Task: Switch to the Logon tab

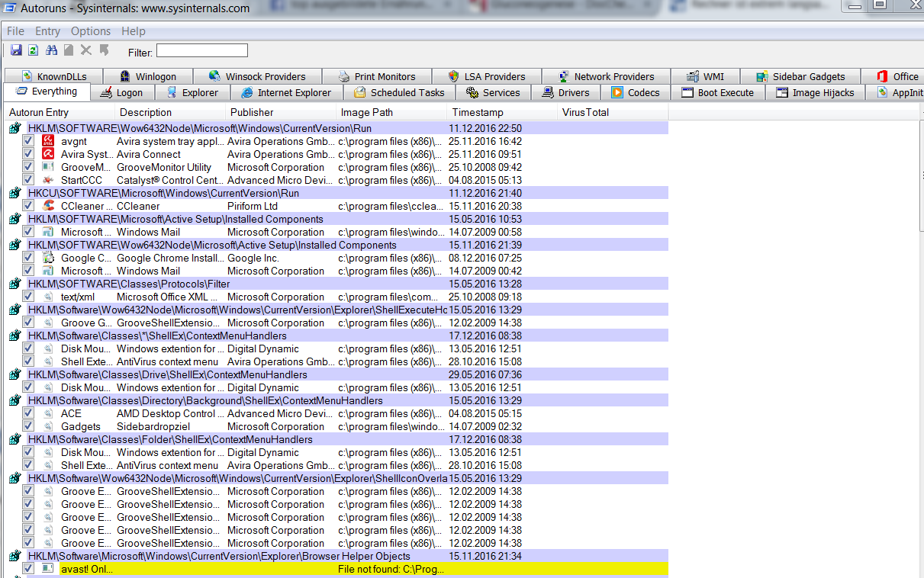Action: point(122,92)
